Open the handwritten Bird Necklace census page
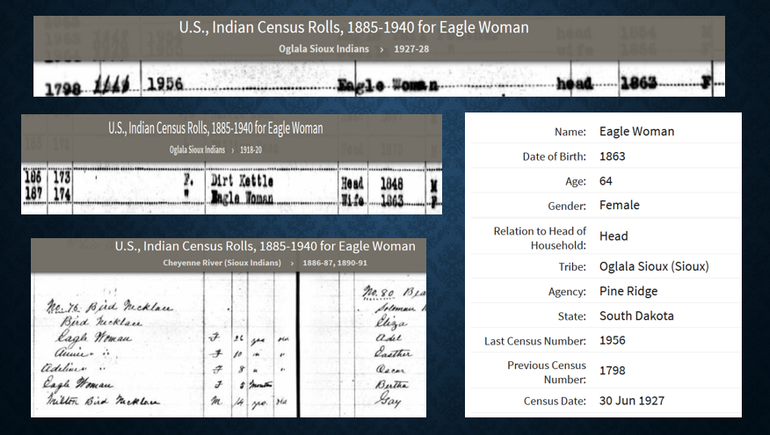The width and height of the screenshot is (770, 435). click(164, 345)
